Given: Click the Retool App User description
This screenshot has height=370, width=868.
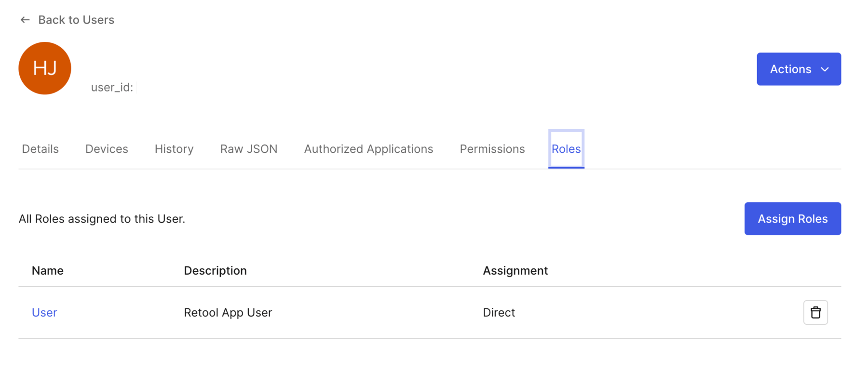Looking at the screenshot, I should click(x=228, y=313).
